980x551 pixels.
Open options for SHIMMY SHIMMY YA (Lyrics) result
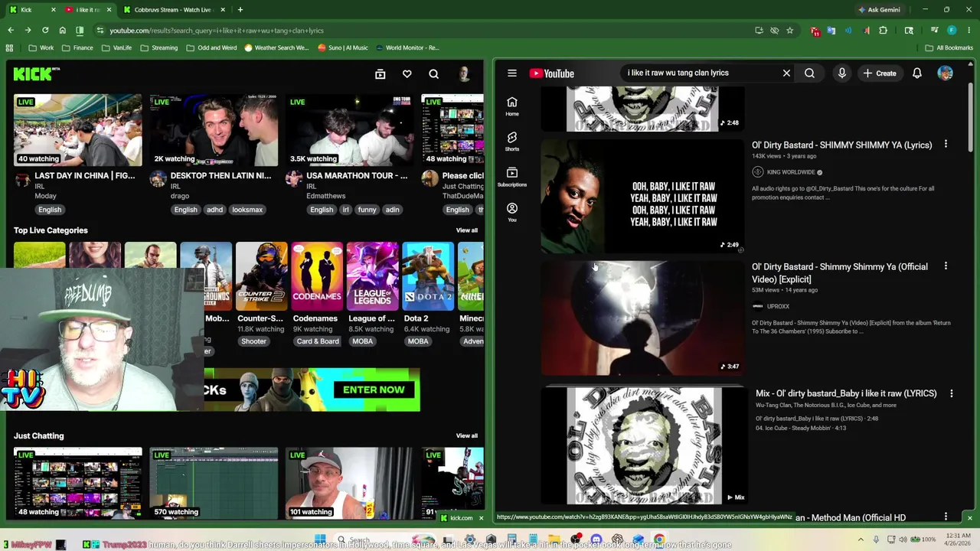tap(946, 144)
